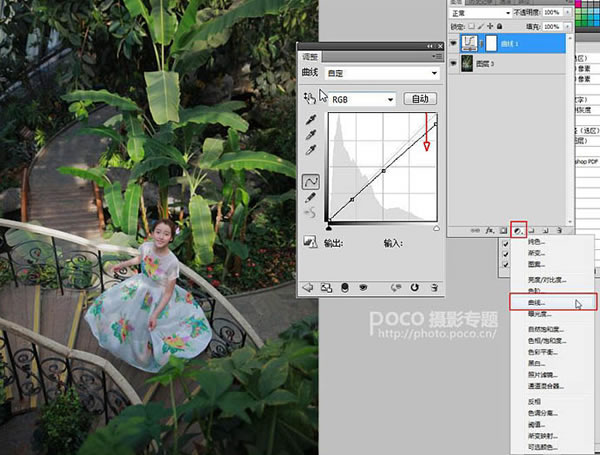Toggle third checkbox beside 图案 menu item
Screen dimensions: 600x455
[x=506, y=264]
